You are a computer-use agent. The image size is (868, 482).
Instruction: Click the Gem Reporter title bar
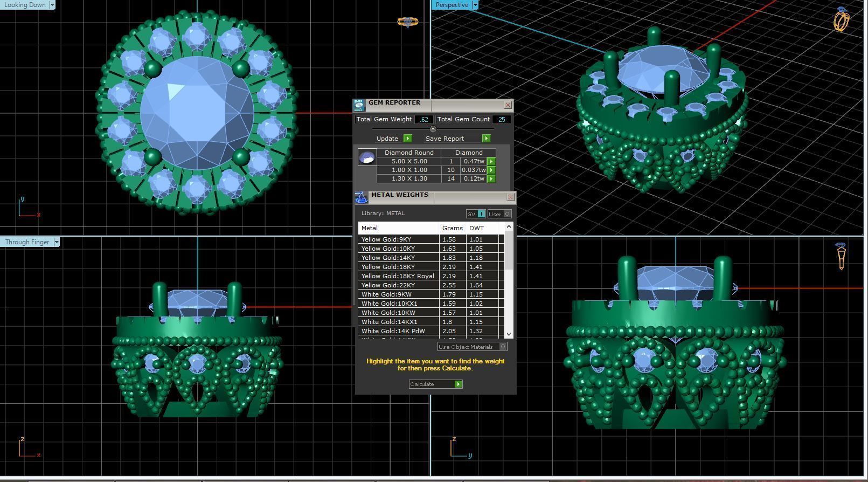(434, 105)
